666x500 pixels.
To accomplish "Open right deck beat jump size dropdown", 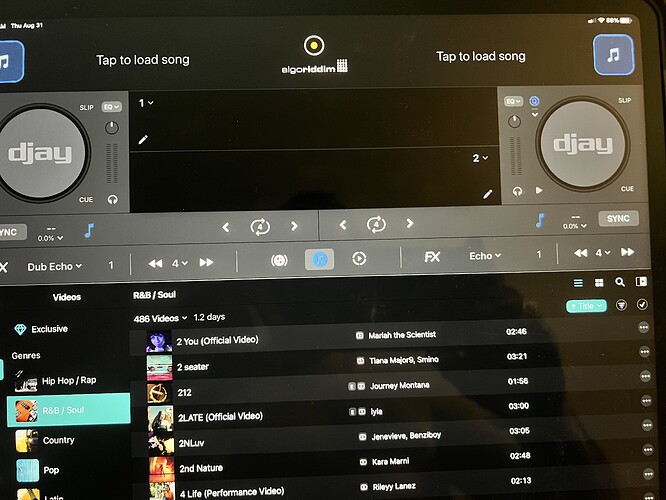I will click(x=603, y=253).
